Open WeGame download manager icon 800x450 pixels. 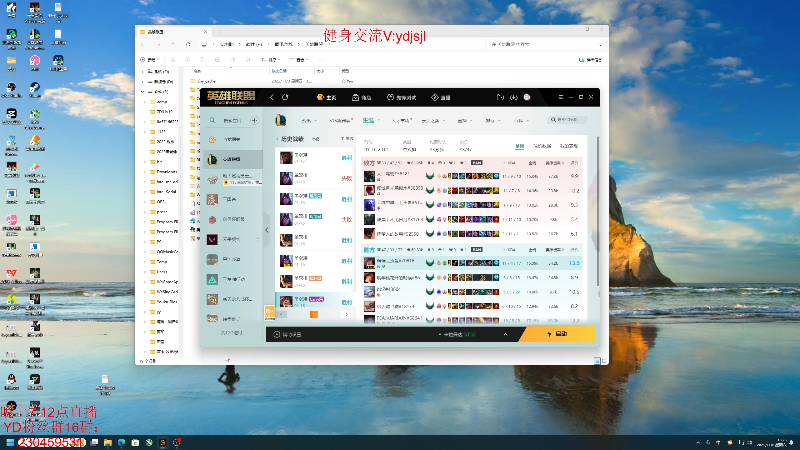514,97
